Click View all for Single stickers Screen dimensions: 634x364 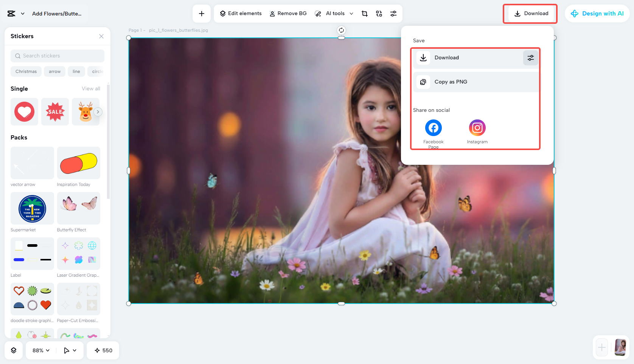click(x=91, y=89)
